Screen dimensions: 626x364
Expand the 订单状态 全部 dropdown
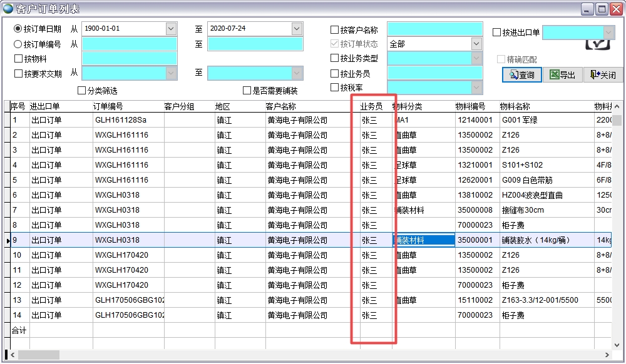coord(476,44)
